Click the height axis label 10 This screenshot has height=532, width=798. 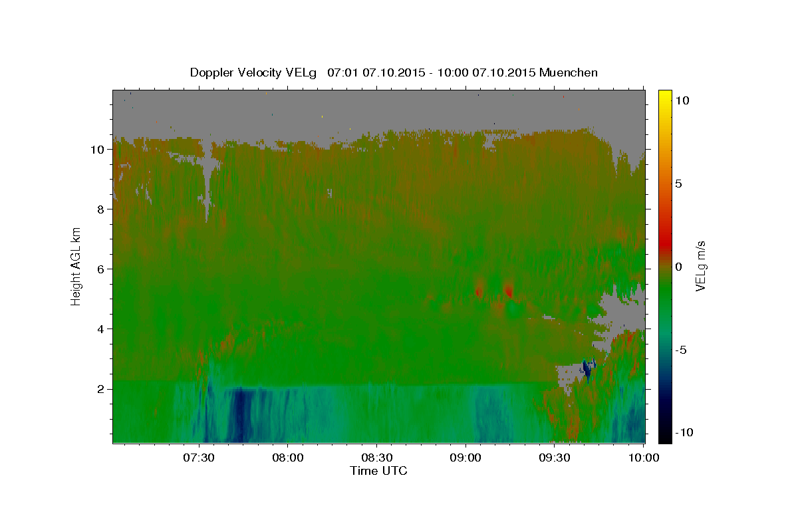(98, 150)
